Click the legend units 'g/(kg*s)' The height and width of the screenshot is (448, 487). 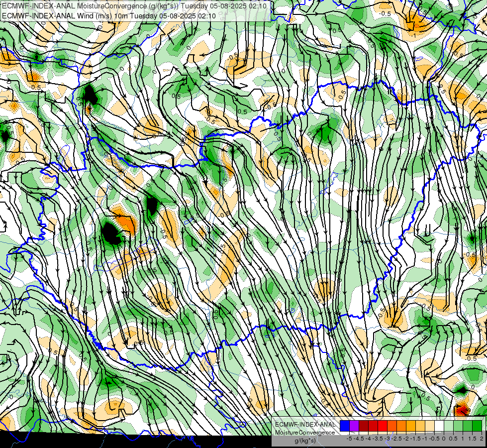[305, 441]
